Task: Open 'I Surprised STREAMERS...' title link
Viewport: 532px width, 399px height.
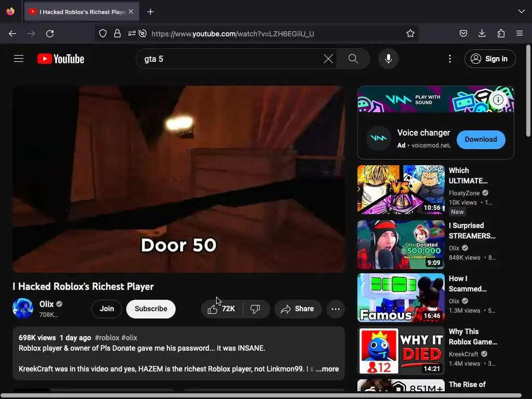Action: tap(472, 230)
